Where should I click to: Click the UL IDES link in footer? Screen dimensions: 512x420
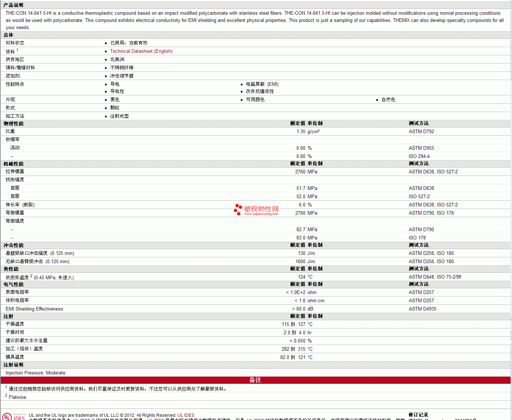186,415
